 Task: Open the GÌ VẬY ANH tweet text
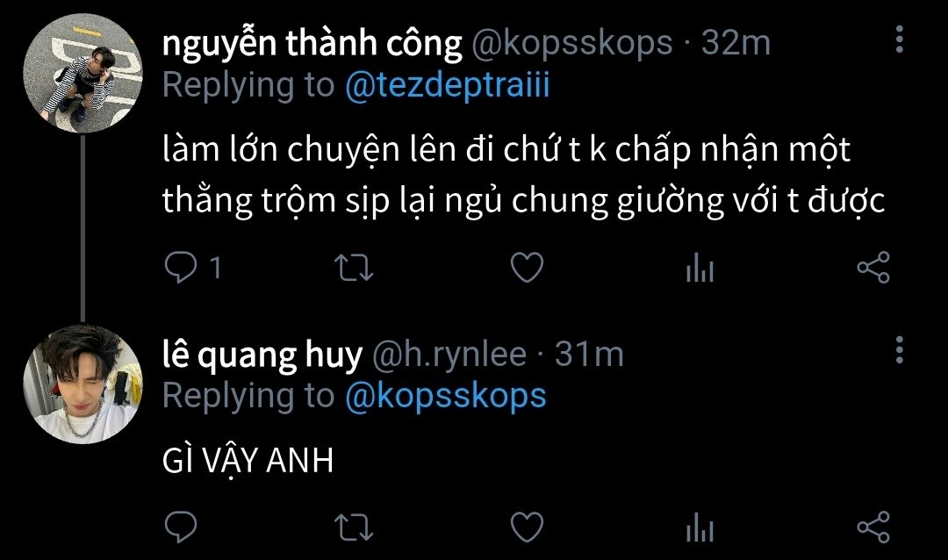tap(248, 461)
